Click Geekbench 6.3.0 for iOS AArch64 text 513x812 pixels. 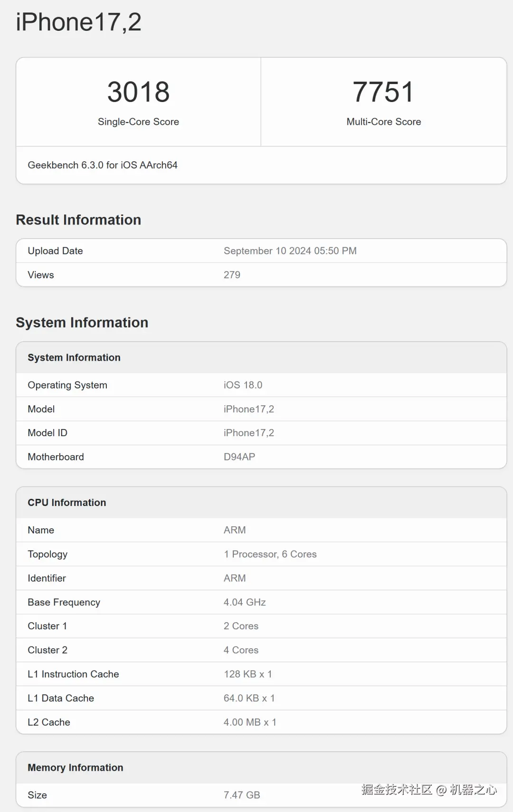[103, 165]
